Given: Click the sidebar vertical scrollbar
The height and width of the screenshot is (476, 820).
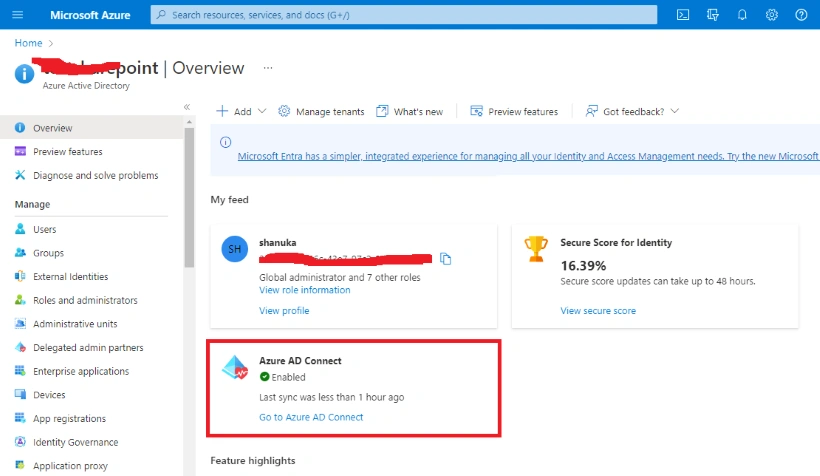Looking at the screenshot, I should (x=189, y=197).
